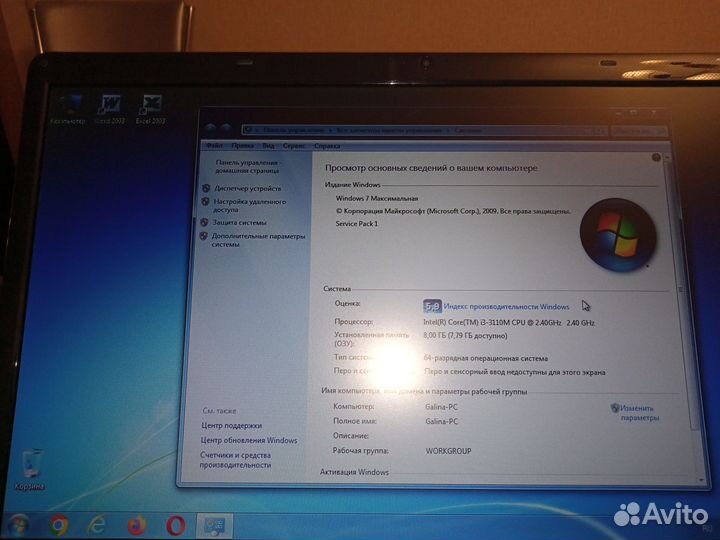This screenshot has height=540, width=720.
Task: Click the 64-разрядная операционная система value
Action: click(x=485, y=358)
